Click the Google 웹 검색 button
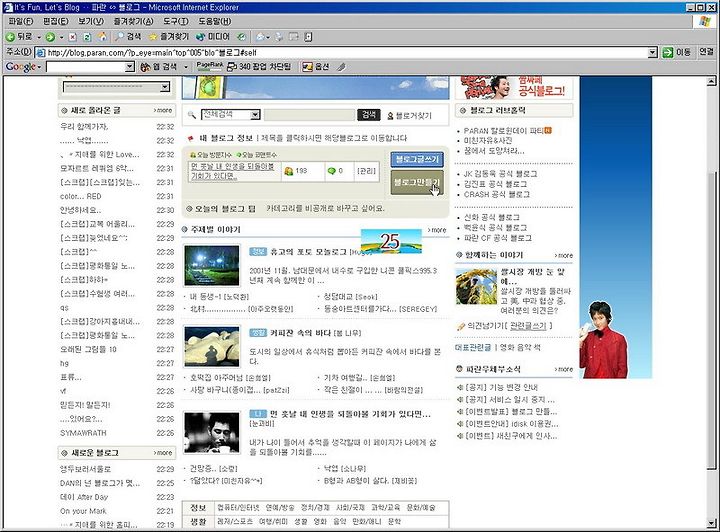This screenshot has width=720, height=532. 159,67
